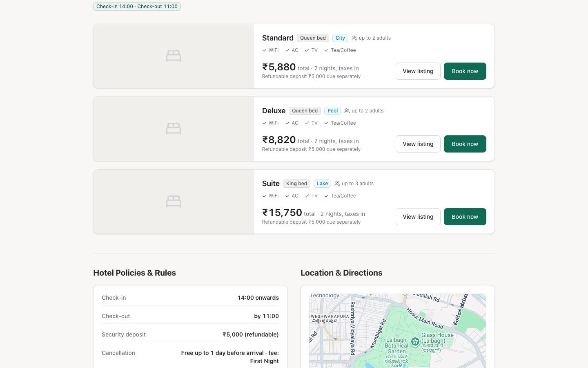This screenshot has height=368, width=588.
Task: Click the Suite refundable deposit note
Action: click(x=311, y=222)
